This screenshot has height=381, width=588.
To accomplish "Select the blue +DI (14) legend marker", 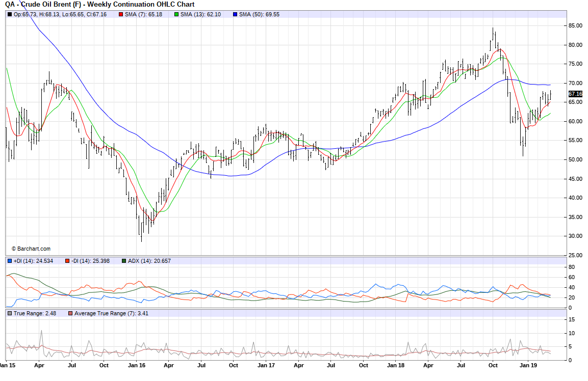I will click(x=10, y=261).
